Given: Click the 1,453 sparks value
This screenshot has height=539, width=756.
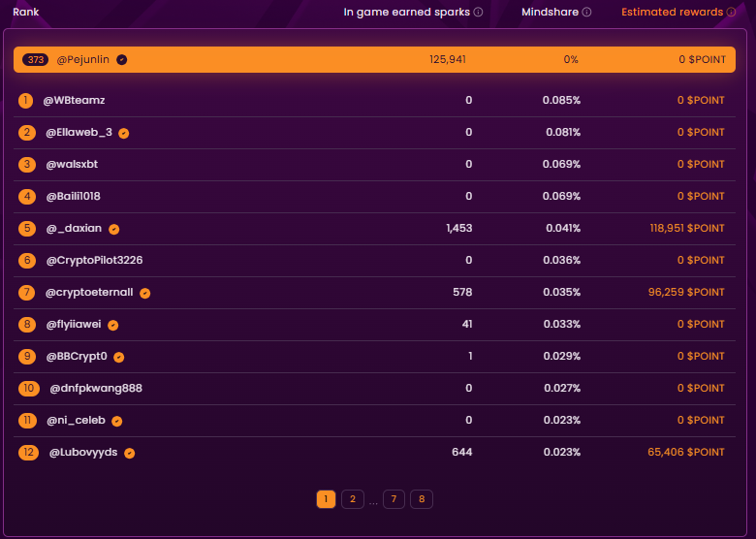Looking at the screenshot, I should [459, 229].
